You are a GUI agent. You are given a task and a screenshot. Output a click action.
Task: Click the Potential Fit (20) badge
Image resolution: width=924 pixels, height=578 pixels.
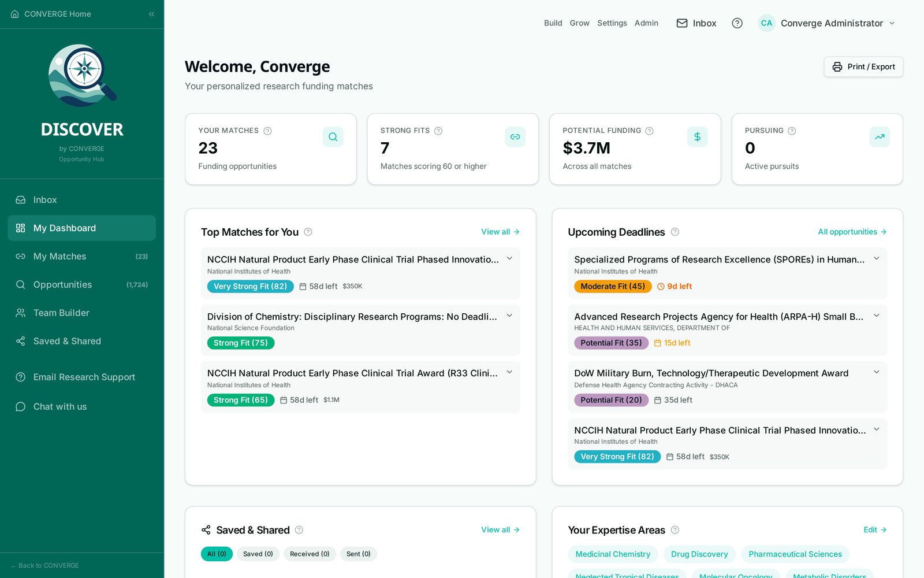(611, 401)
